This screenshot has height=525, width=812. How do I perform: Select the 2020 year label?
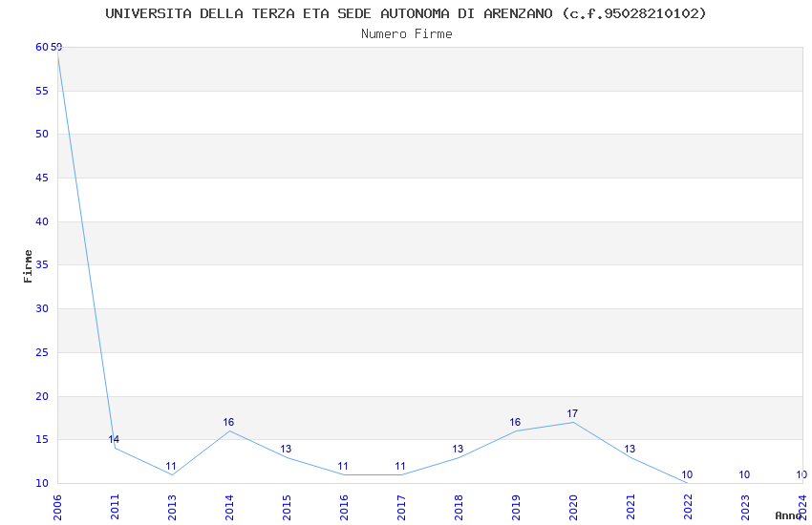(x=573, y=508)
